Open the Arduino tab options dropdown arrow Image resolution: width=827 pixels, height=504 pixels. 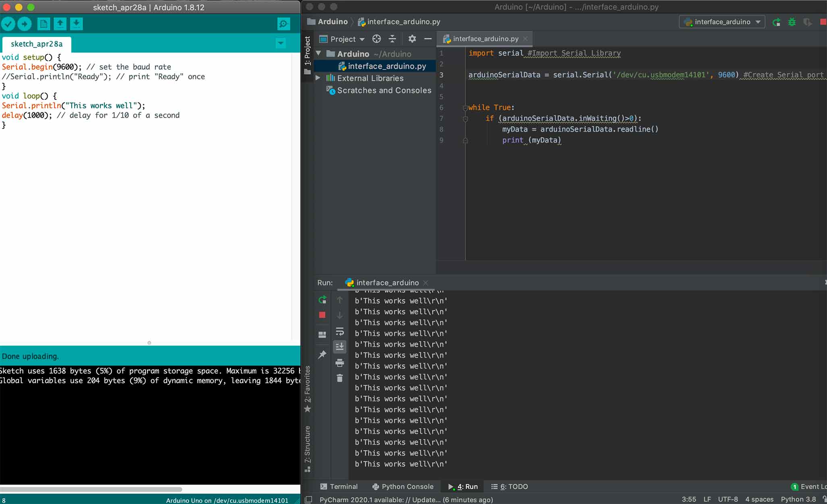coord(281,43)
